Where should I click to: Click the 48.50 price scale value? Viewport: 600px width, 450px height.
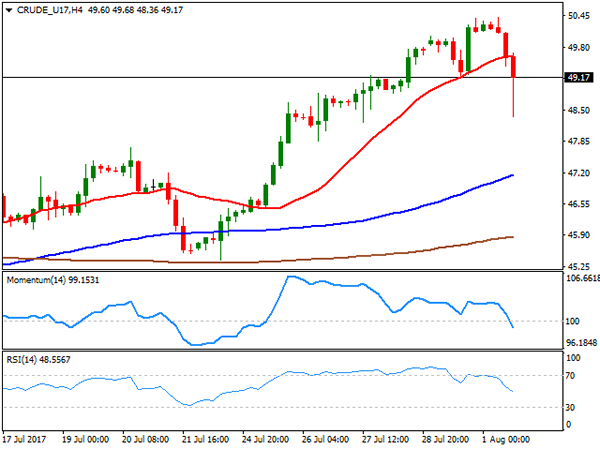(579, 110)
